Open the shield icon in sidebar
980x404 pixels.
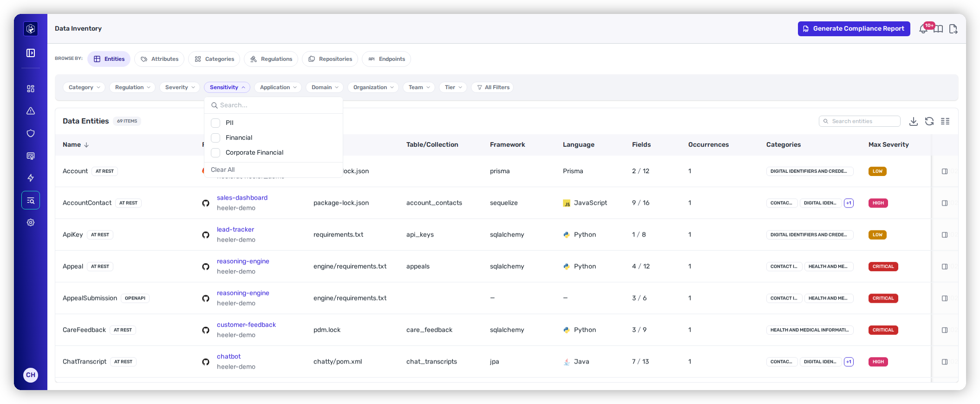tap(31, 133)
